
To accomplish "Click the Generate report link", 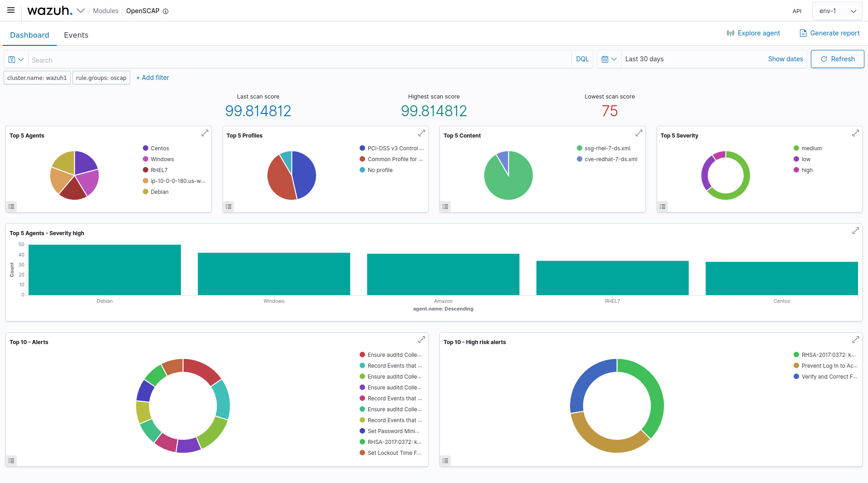I will pos(829,33).
